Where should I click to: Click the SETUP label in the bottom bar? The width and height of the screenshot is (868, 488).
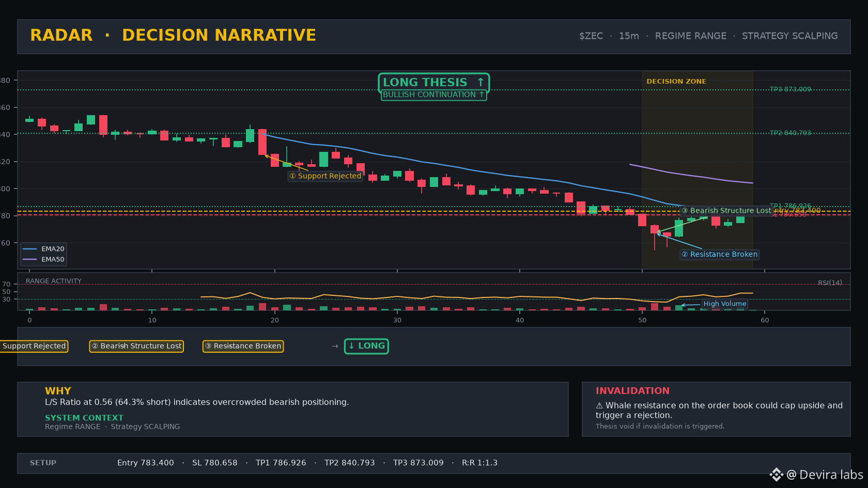click(x=43, y=463)
